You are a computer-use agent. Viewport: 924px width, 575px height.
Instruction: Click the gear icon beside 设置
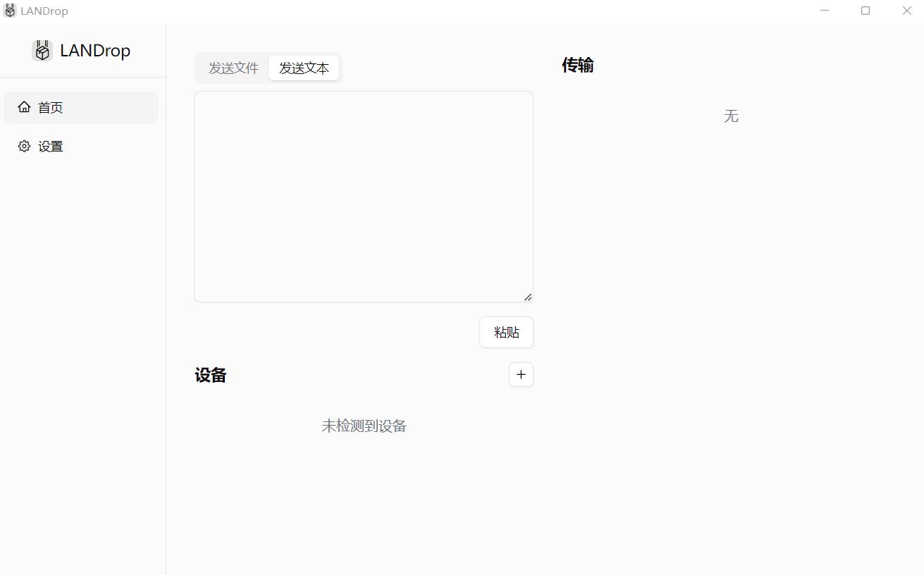click(24, 147)
